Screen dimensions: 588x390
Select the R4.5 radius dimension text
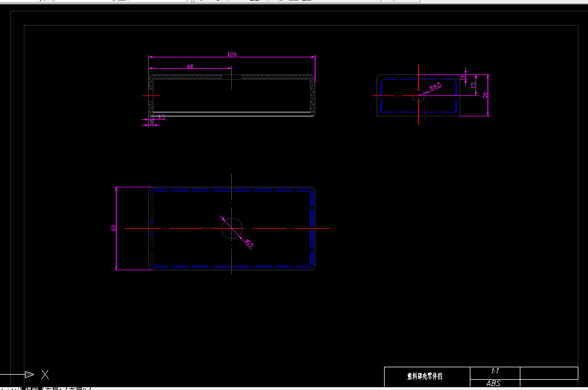point(435,86)
